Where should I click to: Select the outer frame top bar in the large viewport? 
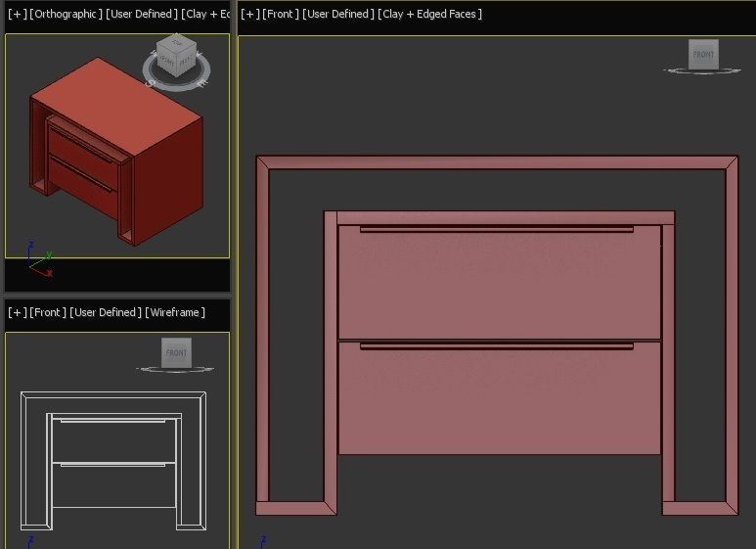click(x=497, y=162)
